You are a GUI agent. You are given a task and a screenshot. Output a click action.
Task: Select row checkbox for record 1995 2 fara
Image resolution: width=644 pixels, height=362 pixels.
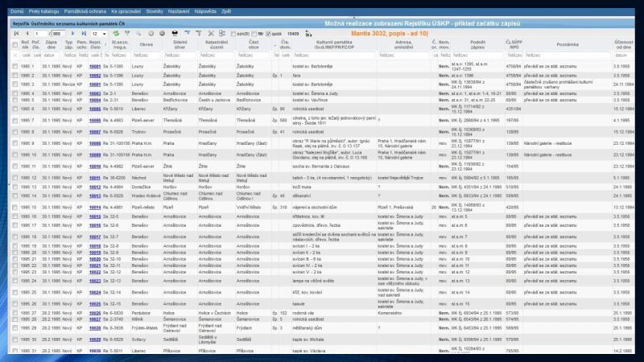coord(15,76)
